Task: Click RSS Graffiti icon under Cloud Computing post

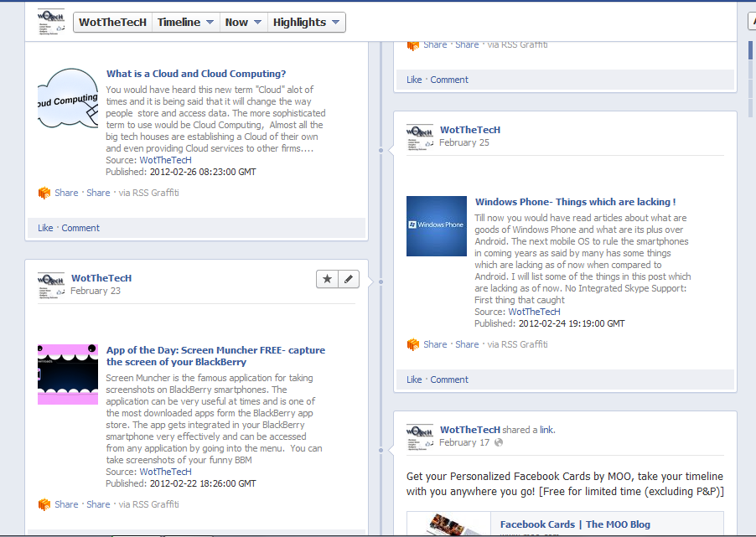Action: pos(44,193)
